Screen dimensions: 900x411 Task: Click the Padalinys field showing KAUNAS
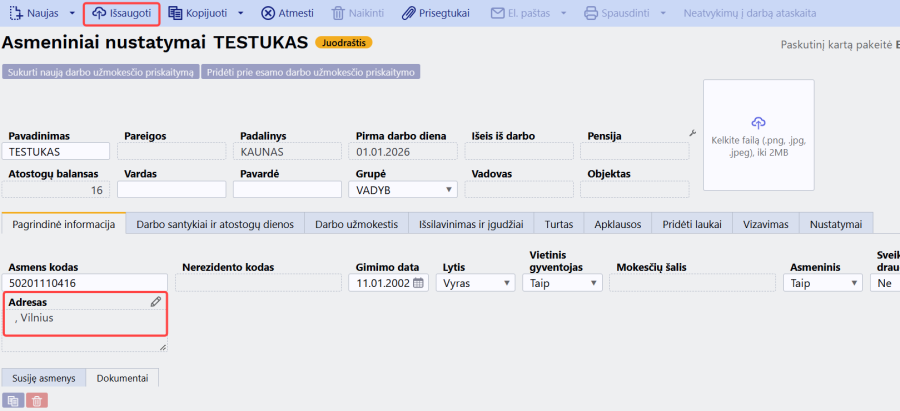click(288, 152)
